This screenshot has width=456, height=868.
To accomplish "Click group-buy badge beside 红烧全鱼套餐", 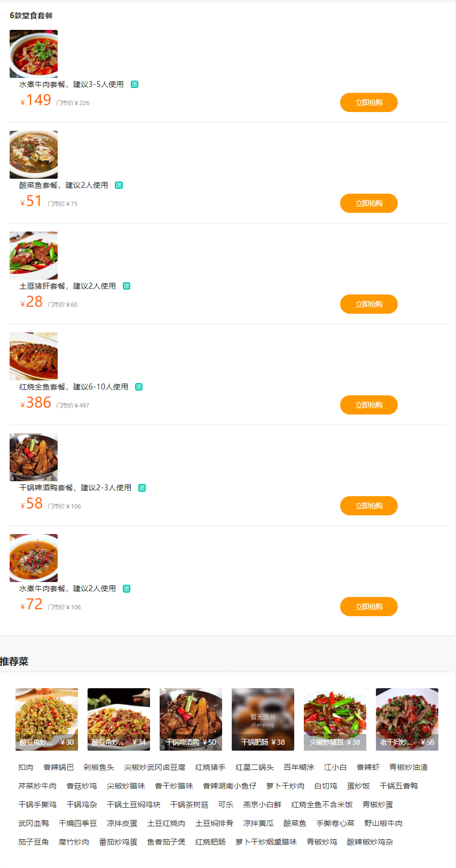I will pos(139,387).
